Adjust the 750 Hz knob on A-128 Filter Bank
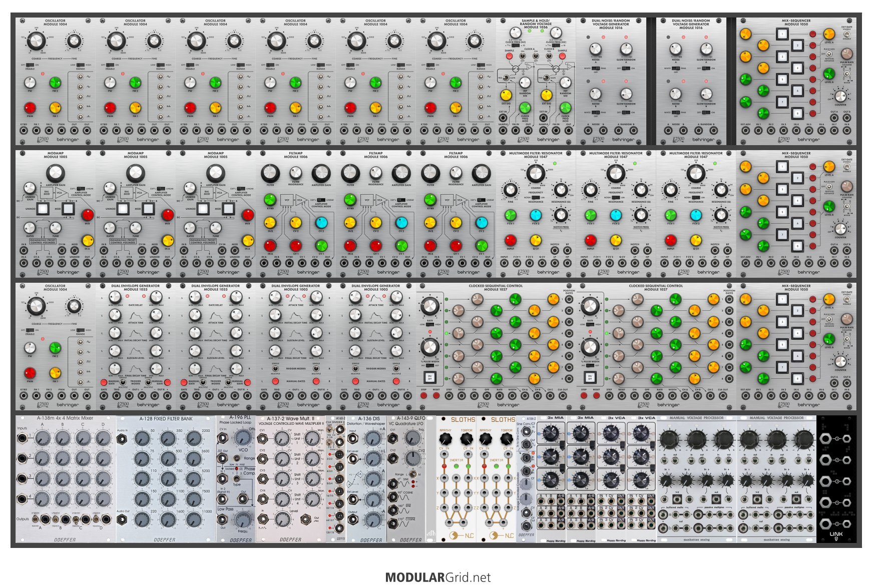This screenshot has height=588, width=877. pos(168,479)
